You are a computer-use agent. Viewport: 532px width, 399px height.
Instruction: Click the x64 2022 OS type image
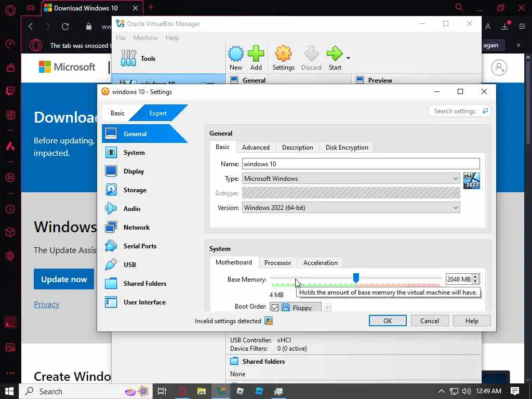[472, 180]
